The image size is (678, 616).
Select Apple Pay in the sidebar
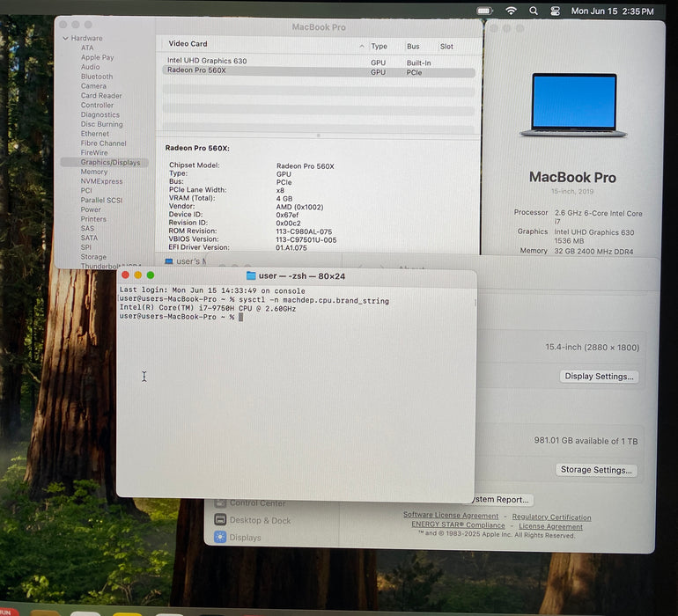click(97, 57)
